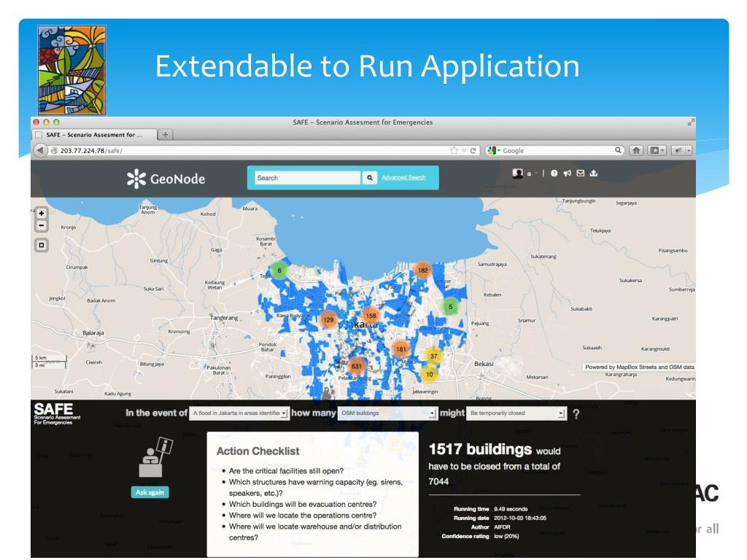Click the GeoNode Search input box
Viewport: 747px width, 560px height.
307,178
